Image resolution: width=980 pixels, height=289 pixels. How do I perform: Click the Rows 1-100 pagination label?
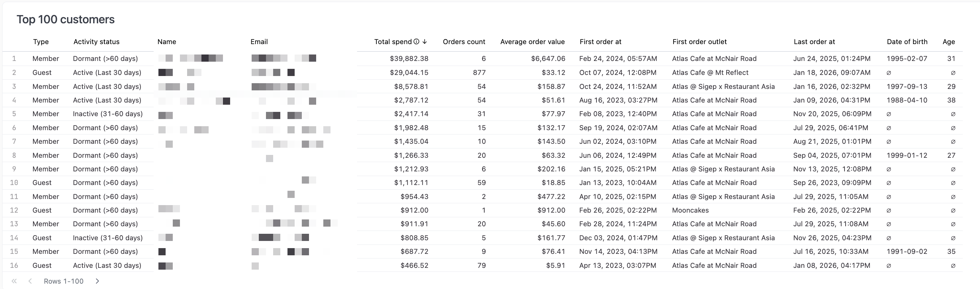[63, 281]
